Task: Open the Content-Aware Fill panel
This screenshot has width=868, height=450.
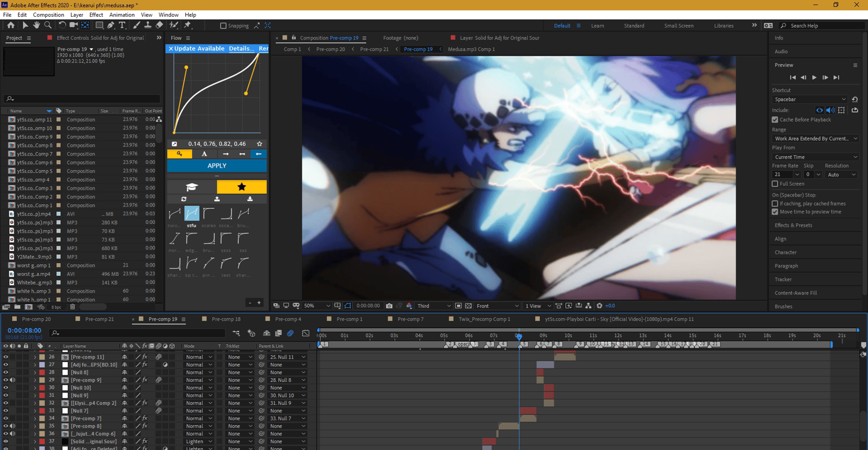Action: click(x=796, y=293)
